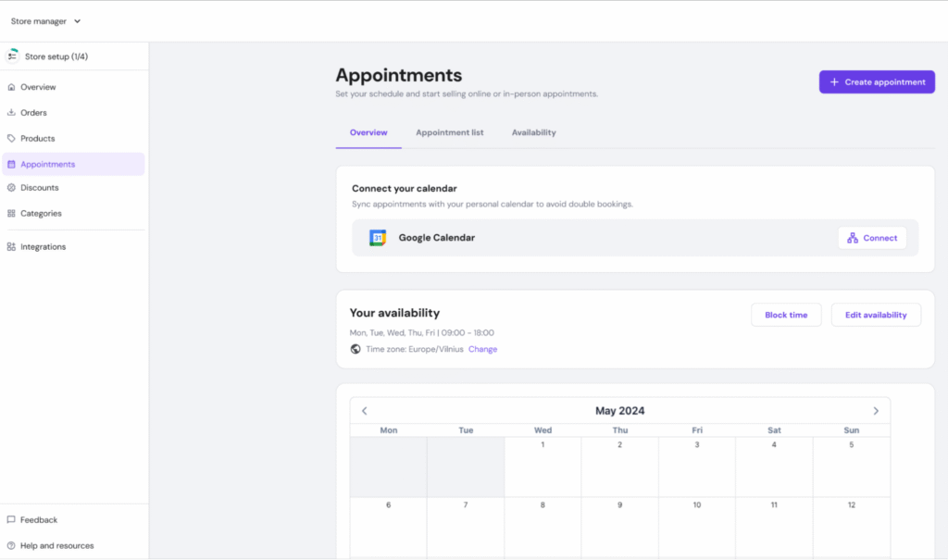Click the Change time zone link

coord(482,349)
